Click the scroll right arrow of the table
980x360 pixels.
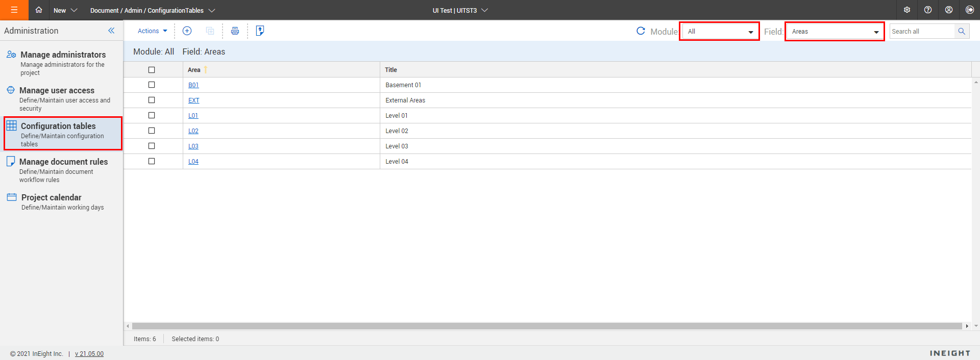(x=967, y=326)
